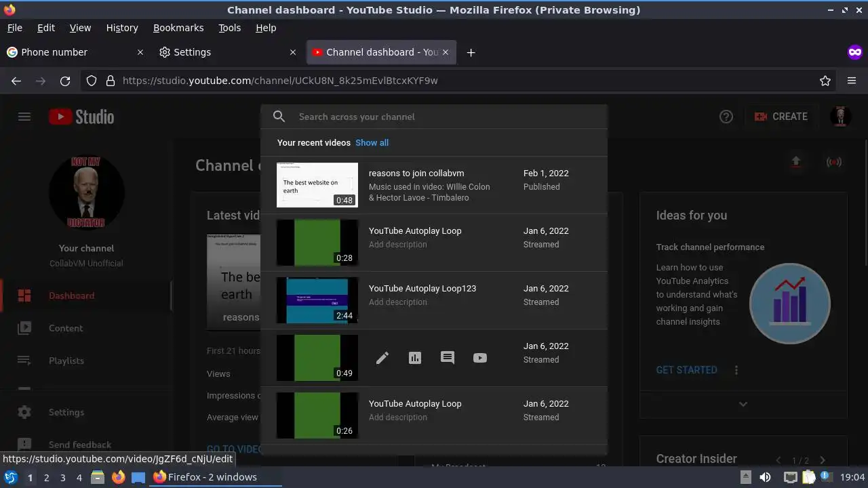The height and width of the screenshot is (488, 868).
Task: Click Send feedback in the sidebar
Action: [87, 445]
